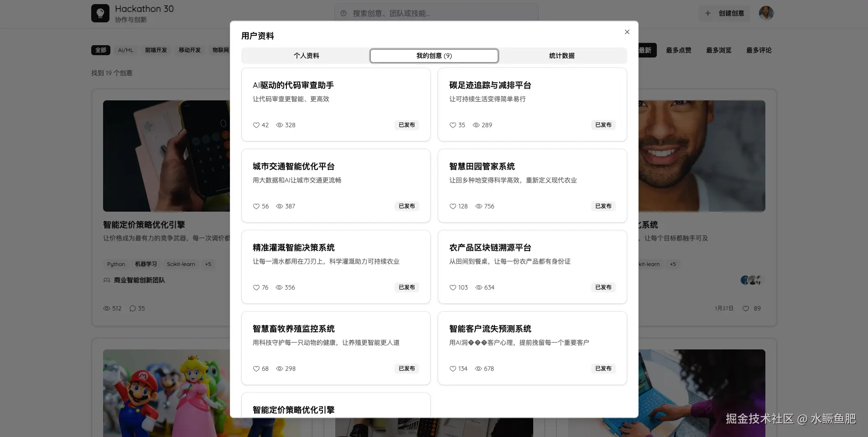Toggle the like heart on 智慧田园管家系统

(452, 206)
